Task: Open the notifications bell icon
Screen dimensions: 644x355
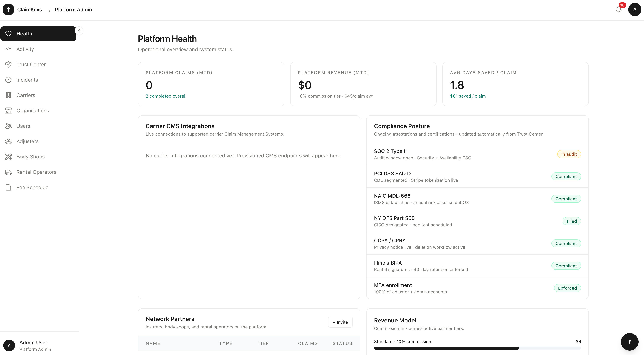Action: click(619, 10)
